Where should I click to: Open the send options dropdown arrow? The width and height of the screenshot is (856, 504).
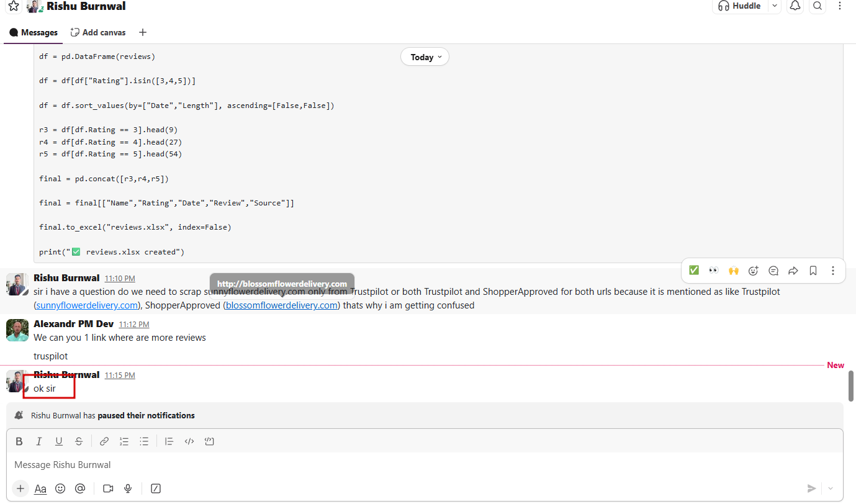point(831,488)
